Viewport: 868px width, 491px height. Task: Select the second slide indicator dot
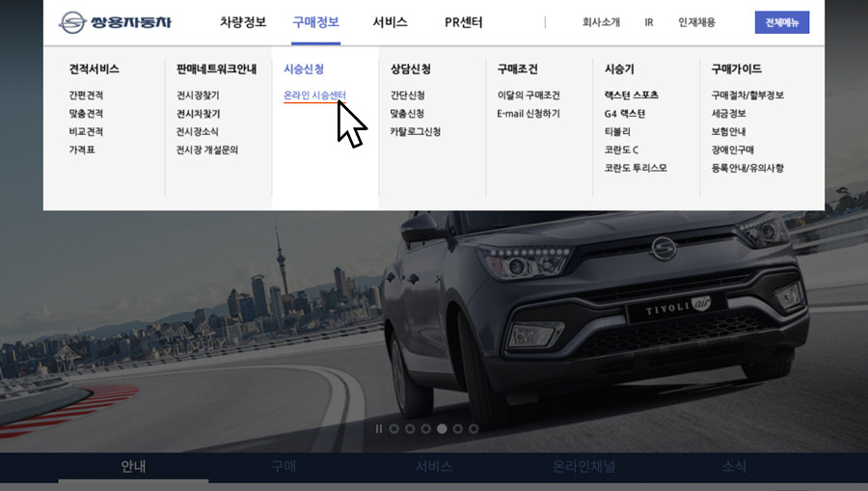click(410, 428)
